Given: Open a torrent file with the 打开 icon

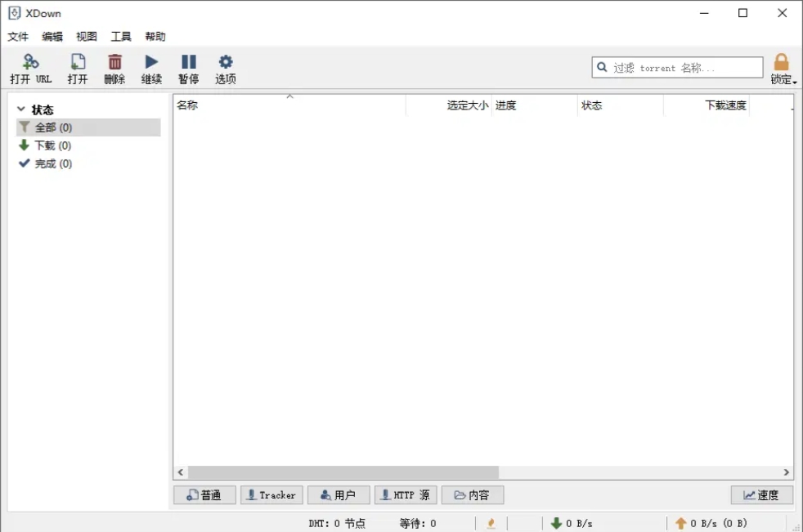Looking at the screenshot, I should 77,67.
